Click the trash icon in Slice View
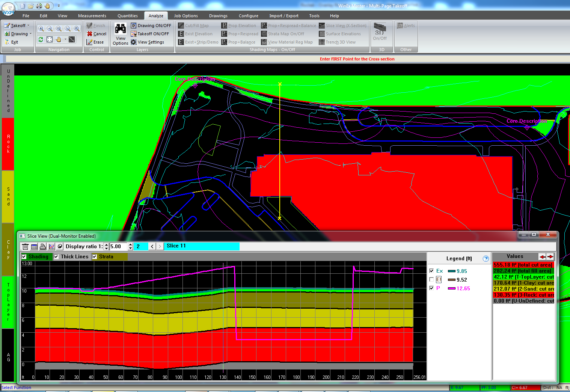 [25, 247]
